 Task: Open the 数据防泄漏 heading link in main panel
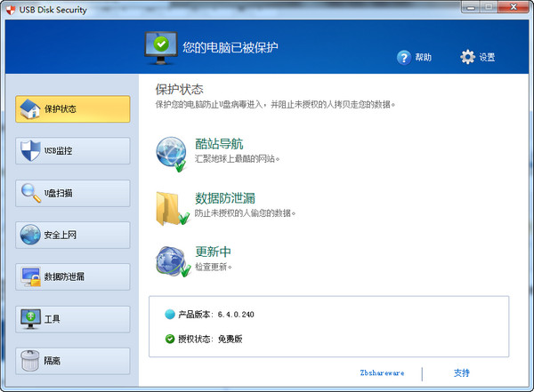point(225,198)
